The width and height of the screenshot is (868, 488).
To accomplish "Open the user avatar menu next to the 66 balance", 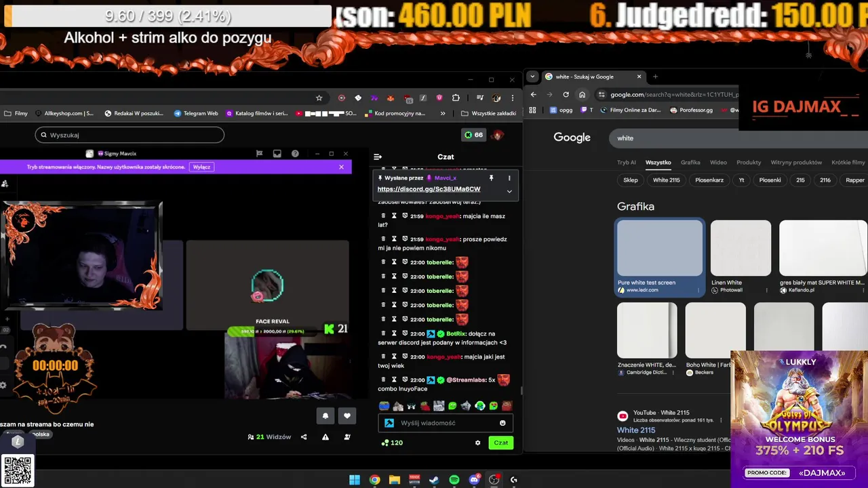I will click(x=498, y=135).
